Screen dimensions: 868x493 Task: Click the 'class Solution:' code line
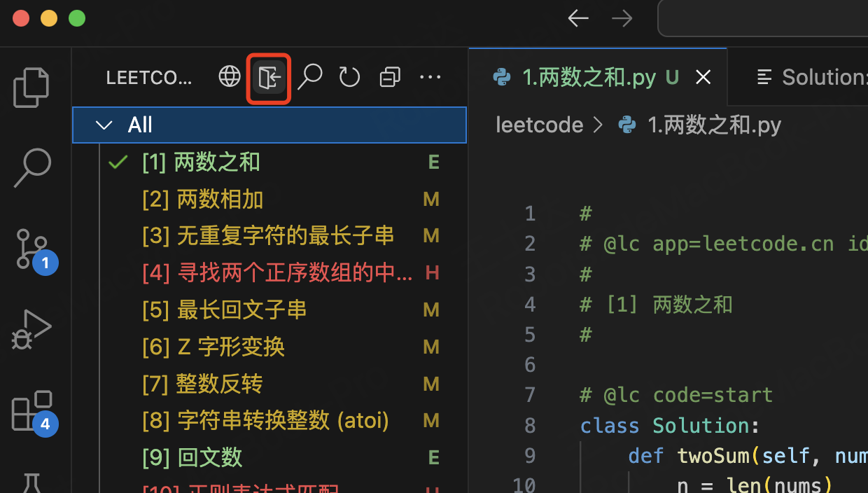pos(670,426)
